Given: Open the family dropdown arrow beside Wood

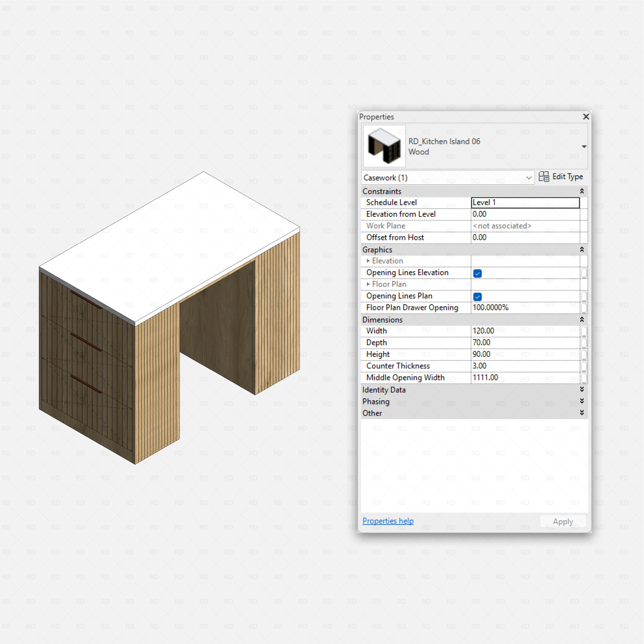Looking at the screenshot, I should coord(584,146).
